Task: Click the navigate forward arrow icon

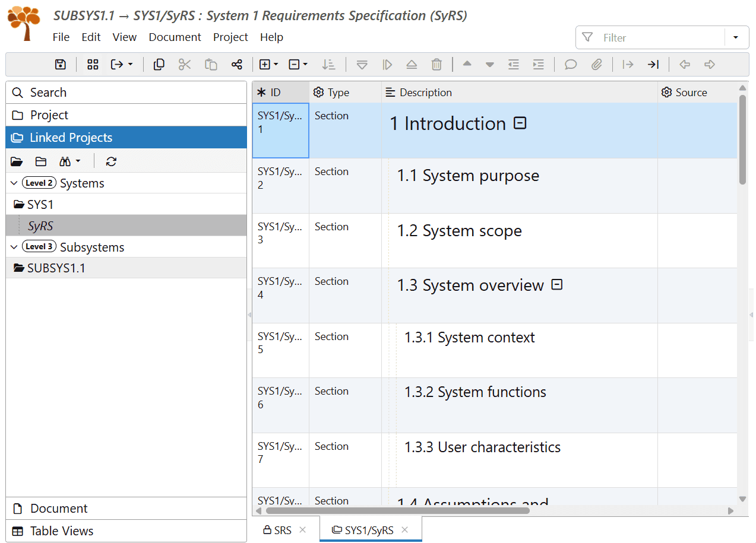Action: coord(709,65)
